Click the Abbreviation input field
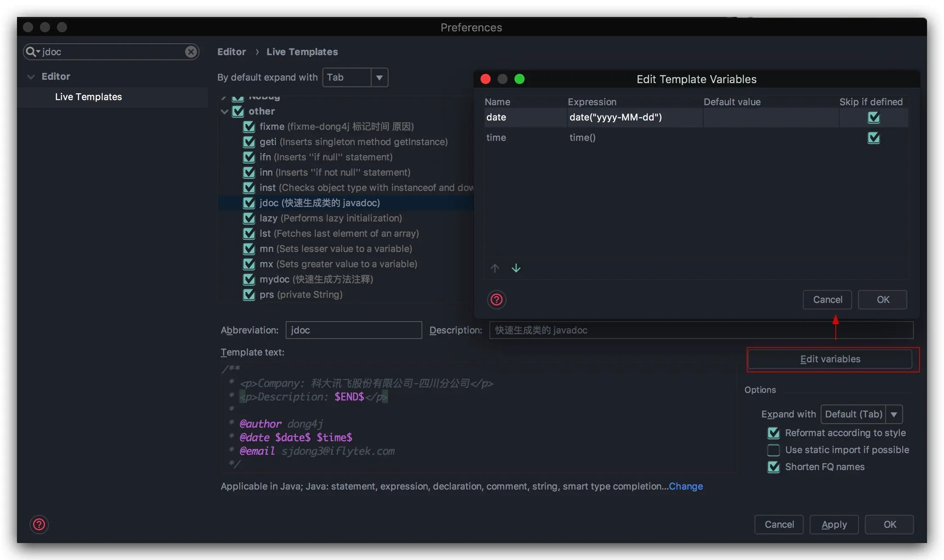The height and width of the screenshot is (560, 944). pyautogui.click(x=353, y=330)
